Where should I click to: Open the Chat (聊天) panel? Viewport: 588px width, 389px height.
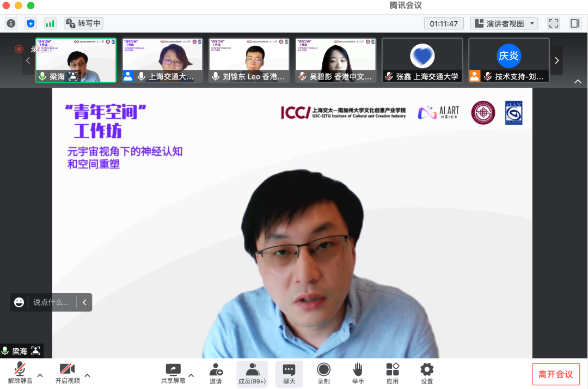(289, 373)
